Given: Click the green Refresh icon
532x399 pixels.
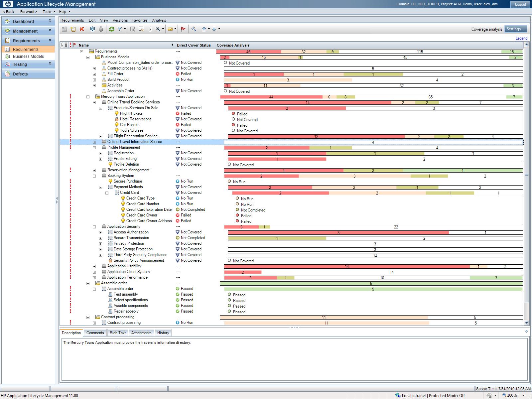Looking at the screenshot, I should coord(112,29).
